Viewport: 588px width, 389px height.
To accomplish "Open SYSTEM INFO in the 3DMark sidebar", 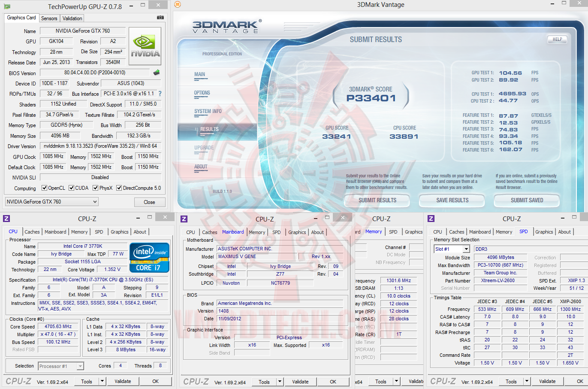I will pos(208,111).
